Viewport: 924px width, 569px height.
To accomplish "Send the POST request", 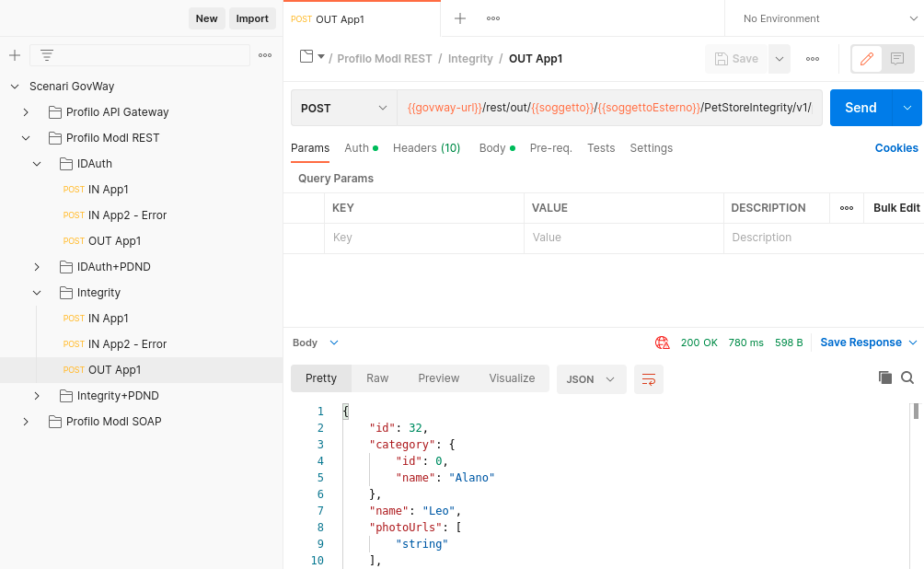I will click(860, 108).
